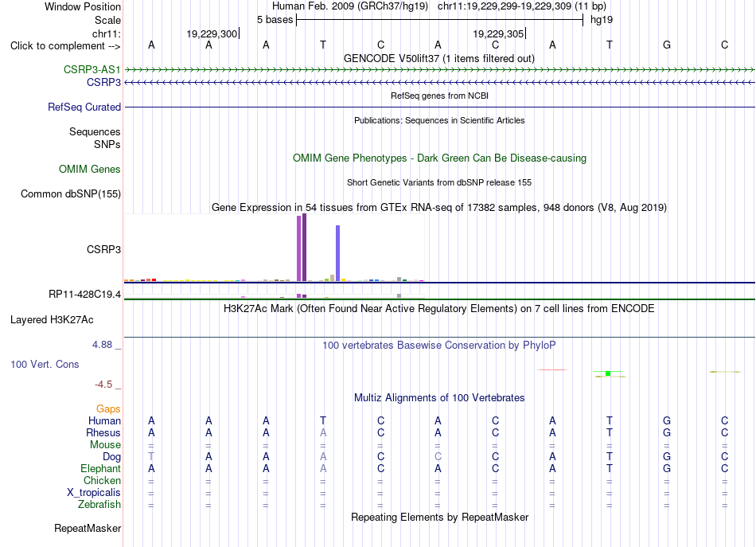Open the GTEx Gene Expression track title

click(439, 208)
